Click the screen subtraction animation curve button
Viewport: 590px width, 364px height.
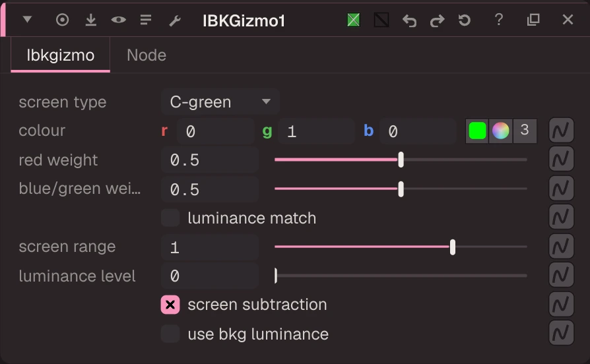tap(561, 304)
